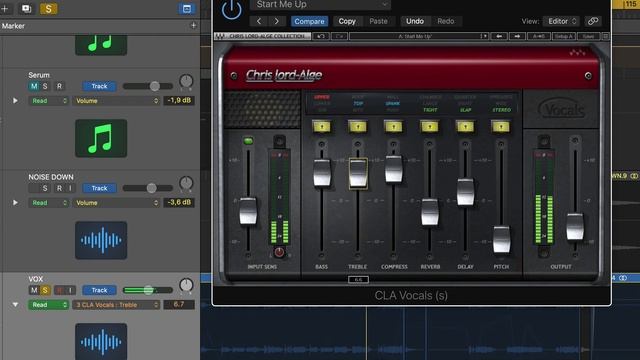Click the Serum green music note icon
Image resolution: width=640 pixels, height=360 pixels.
[101, 138]
